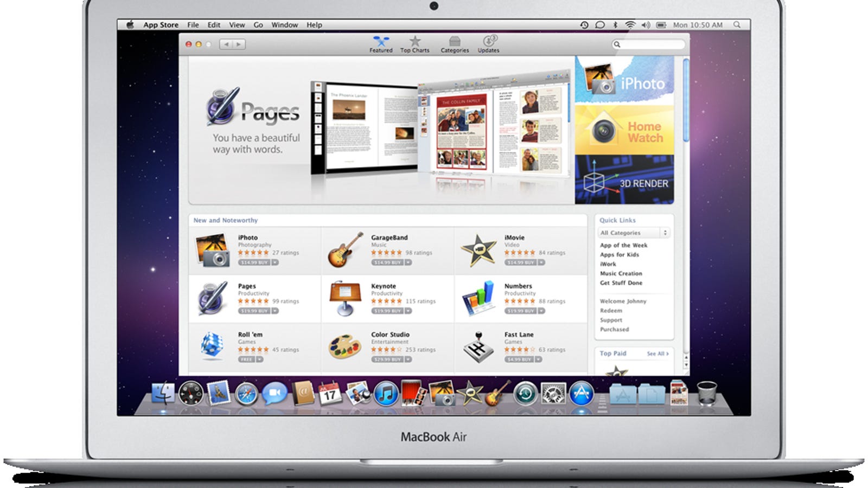868x488 pixels.
Task: Expand the arrow next to GarageBand's buy button
Action: click(408, 262)
